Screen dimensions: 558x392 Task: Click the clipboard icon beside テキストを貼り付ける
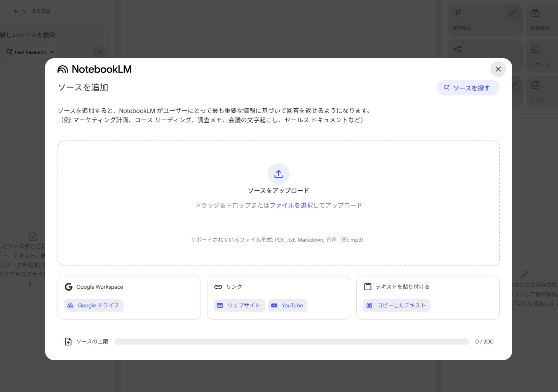pyautogui.click(x=368, y=287)
